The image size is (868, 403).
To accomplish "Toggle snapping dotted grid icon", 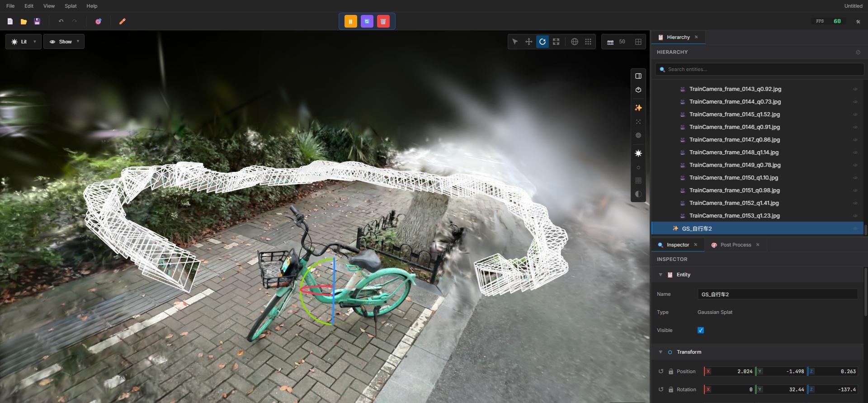I will pyautogui.click(x=588, y=42).
